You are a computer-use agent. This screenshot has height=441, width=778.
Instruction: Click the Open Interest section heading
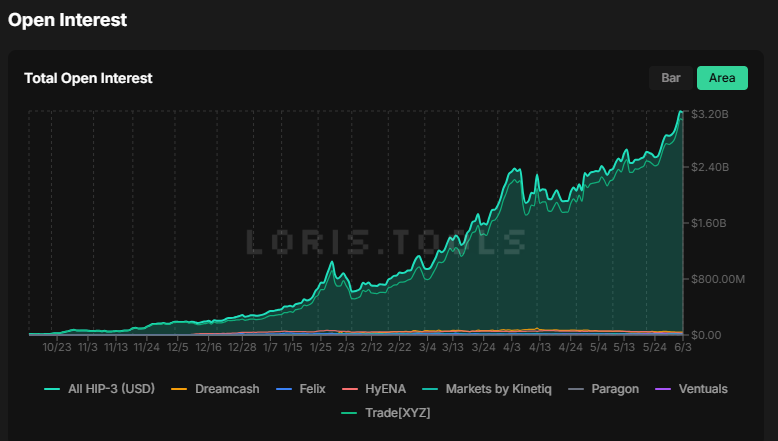tap(67, 20)
